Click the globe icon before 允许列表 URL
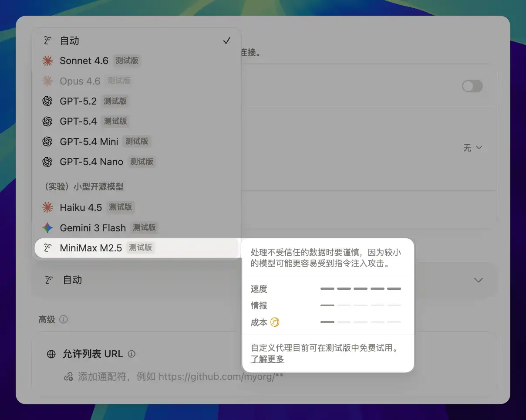This screenshot has width=526, height=420. click(51, 354)
